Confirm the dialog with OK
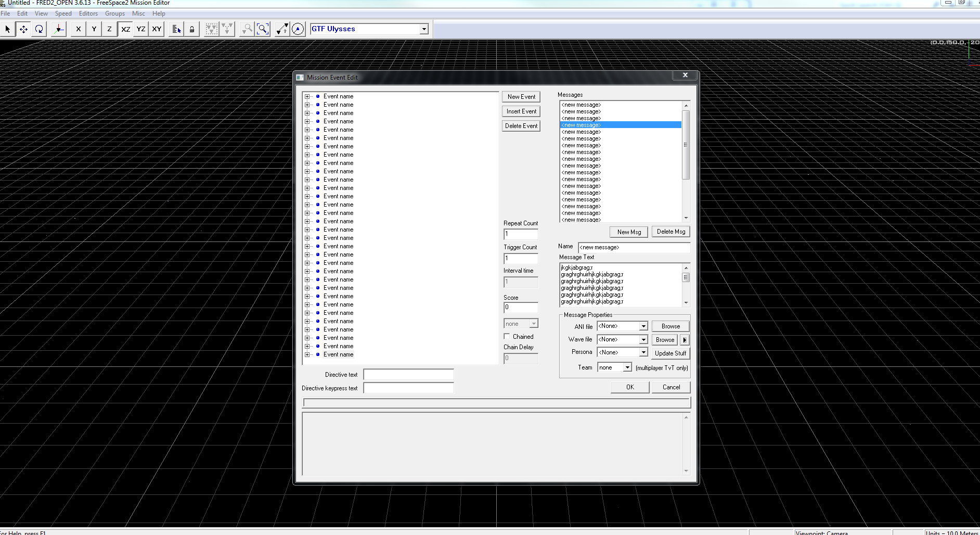 630,387
